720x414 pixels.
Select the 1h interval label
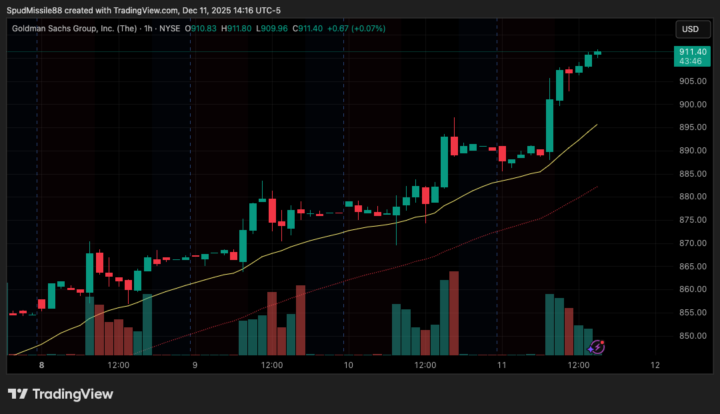148,28
